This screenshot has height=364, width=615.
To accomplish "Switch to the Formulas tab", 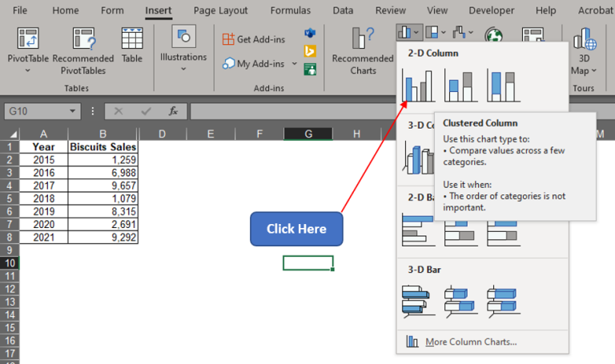I will click(290, 10).
